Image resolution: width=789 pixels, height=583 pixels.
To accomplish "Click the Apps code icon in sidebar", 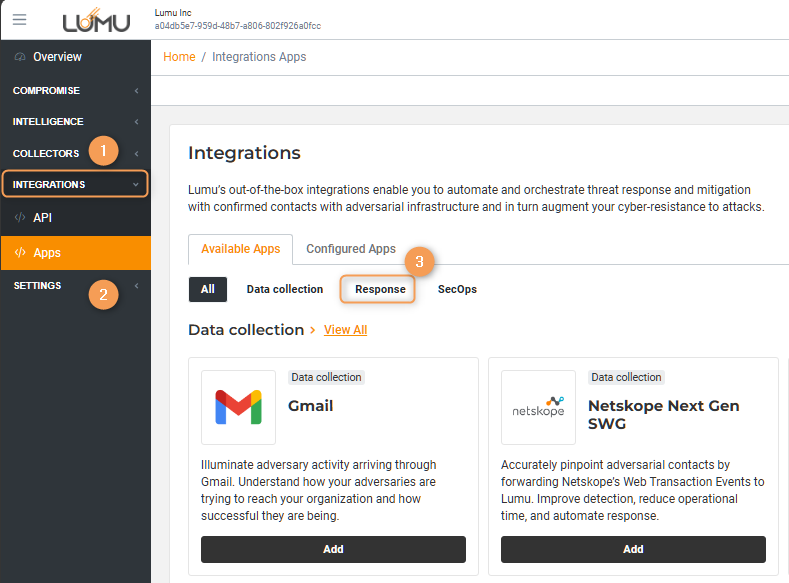I will 20,253.
